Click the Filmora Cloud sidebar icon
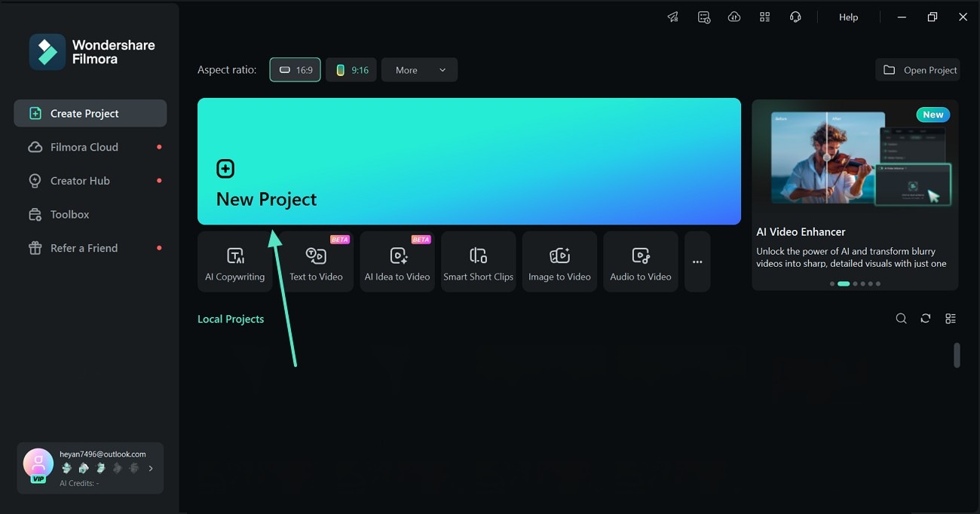 coord(35,147)
